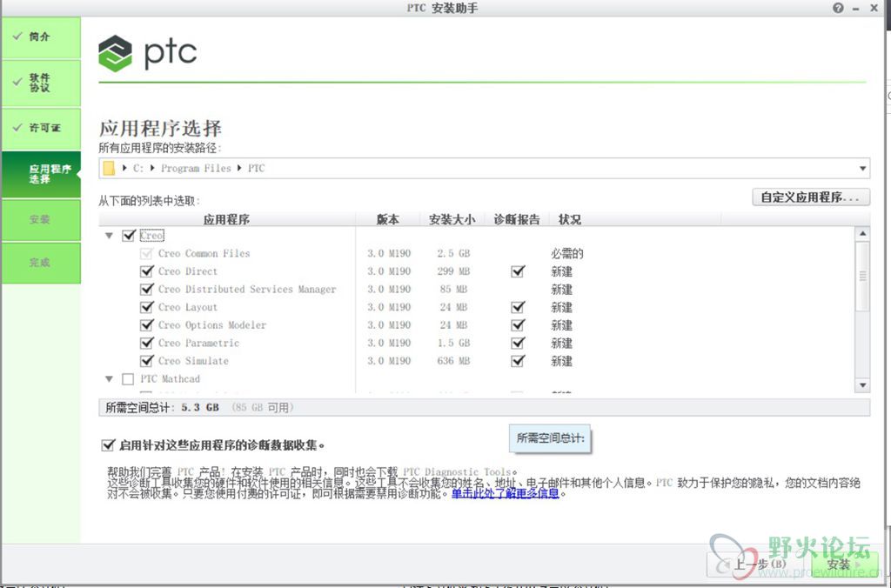
Task: Click the 应用程序 column header
Action: tap(227, 219)
